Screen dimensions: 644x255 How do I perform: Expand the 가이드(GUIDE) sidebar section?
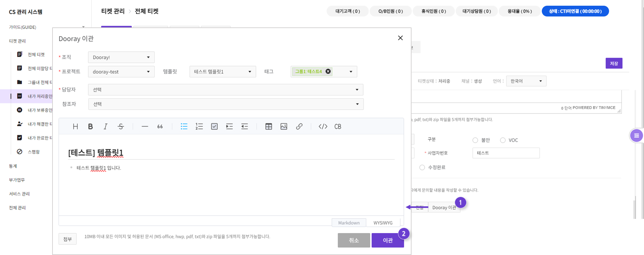[83, 27]
